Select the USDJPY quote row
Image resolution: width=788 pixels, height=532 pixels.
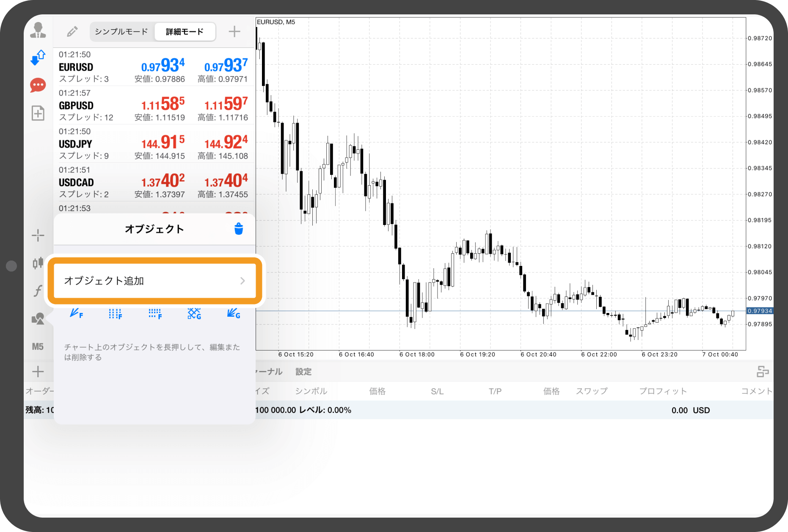(153, 144)
